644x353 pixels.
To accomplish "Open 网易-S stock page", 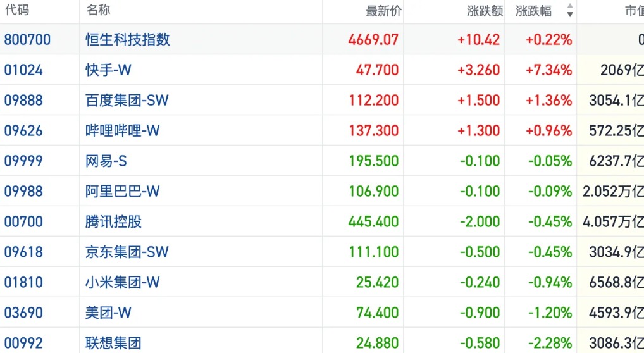I will pos(106,161).
